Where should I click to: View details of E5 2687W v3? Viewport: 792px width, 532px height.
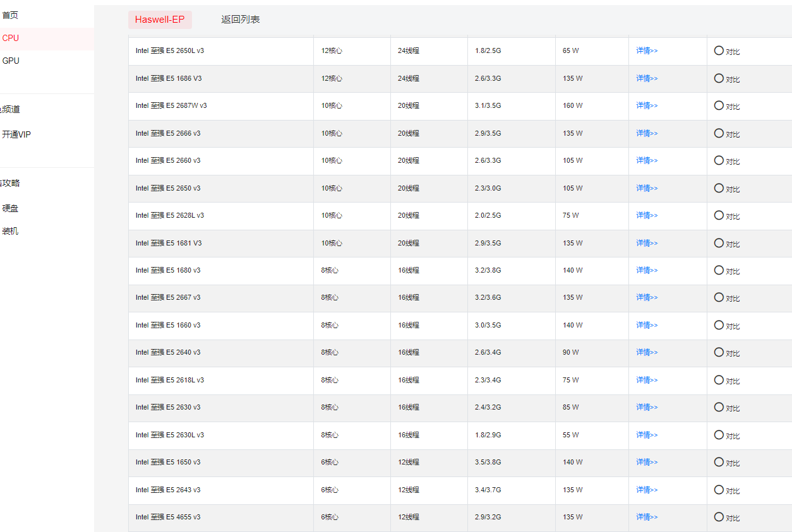(x=647, y=105)
